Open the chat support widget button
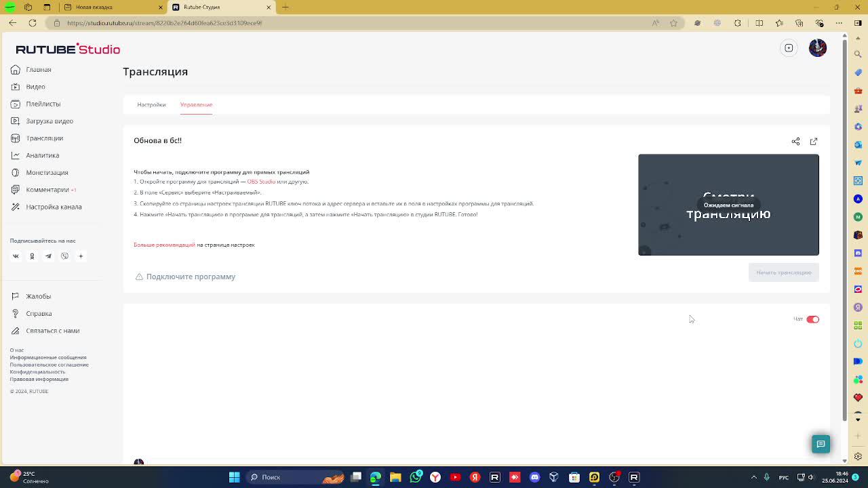 click(821, 444)
